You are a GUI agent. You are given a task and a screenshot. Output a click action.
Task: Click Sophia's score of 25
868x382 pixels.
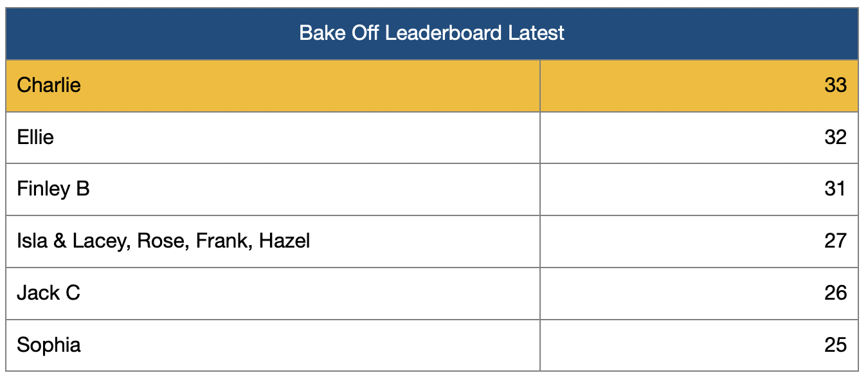835,345
